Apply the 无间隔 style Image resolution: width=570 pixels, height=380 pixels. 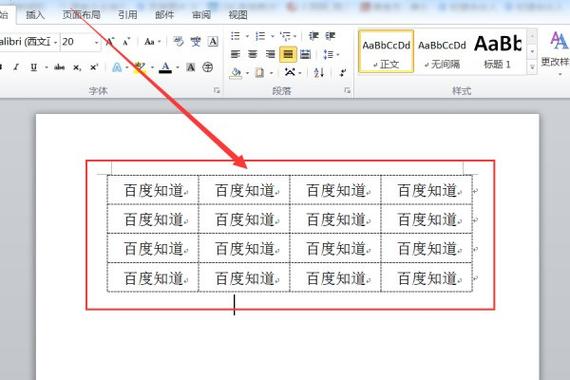[442, 52]
